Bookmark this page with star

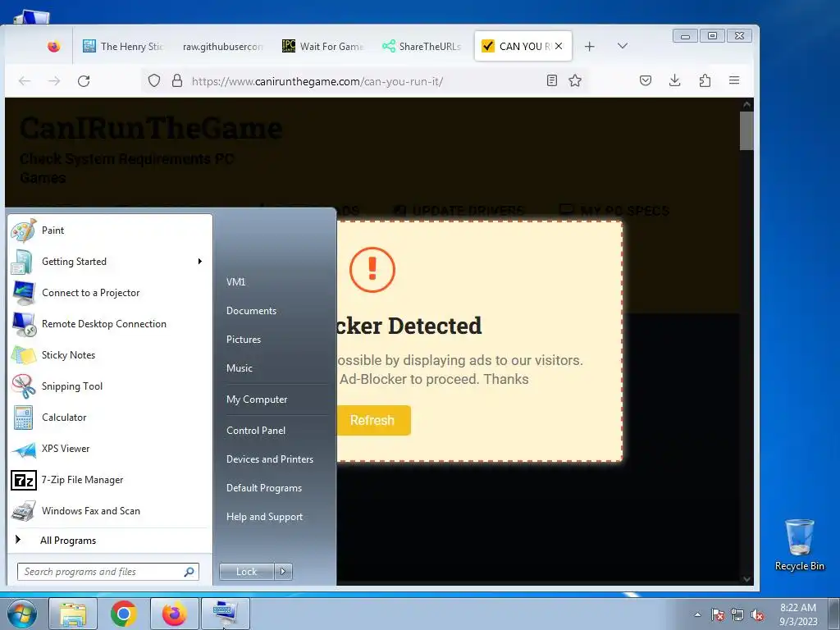pos(575,81)
